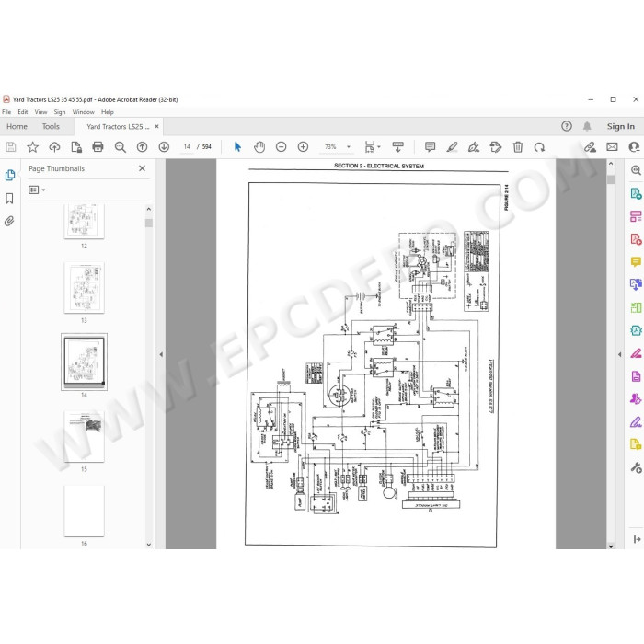Open the Window menu
The height and width of the screenshot is (644, 644).
coord(84,111)
